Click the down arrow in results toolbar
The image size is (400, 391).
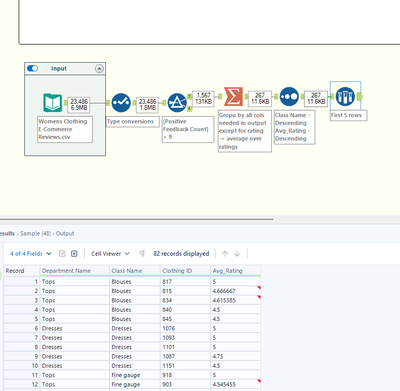tap(237, 254)
